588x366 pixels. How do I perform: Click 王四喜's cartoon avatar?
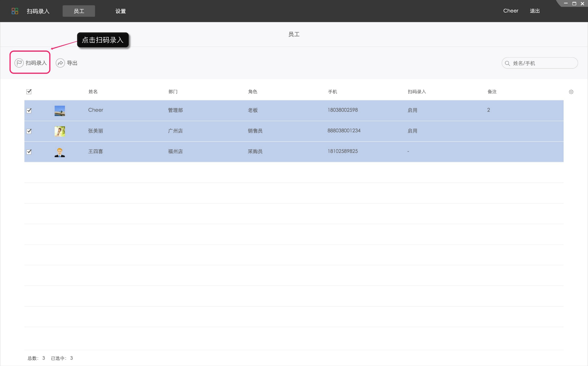click(60, 152)
